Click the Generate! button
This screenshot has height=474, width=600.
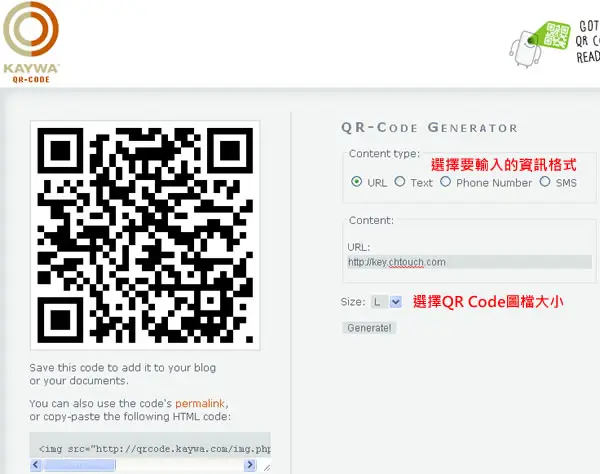point(369,328)
